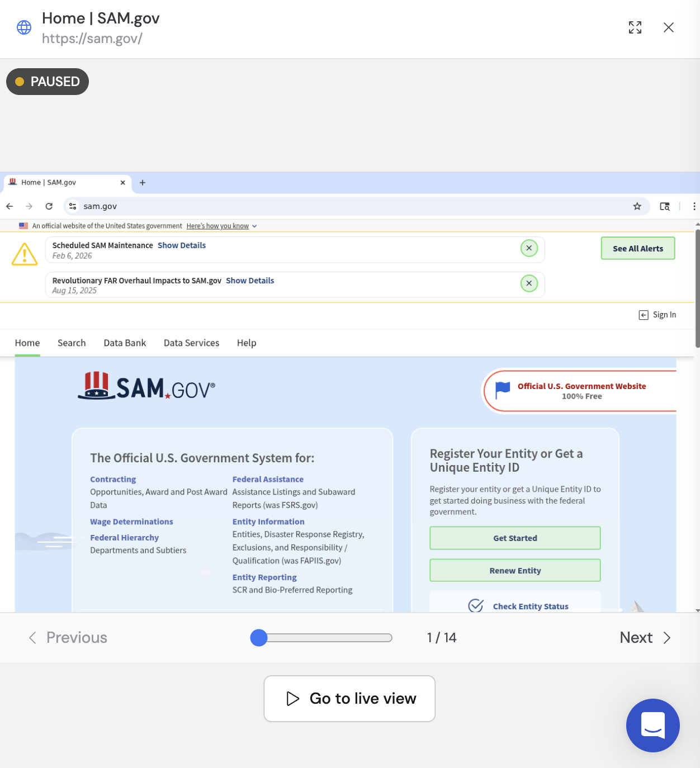Open the Data Services section
The height and width of the screenshot is (768, 700).
click(191, 343)
